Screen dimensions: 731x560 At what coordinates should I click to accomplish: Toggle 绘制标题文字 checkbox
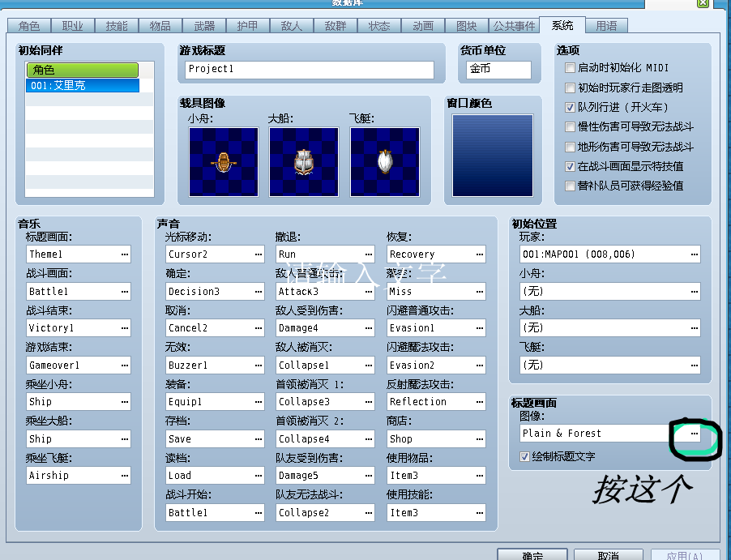click(524, 456)
